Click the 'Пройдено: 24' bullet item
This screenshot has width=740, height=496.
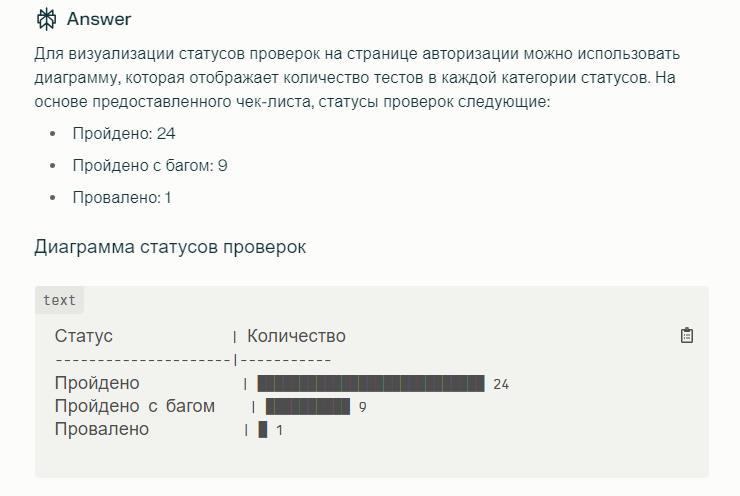[x=124, y=134]
